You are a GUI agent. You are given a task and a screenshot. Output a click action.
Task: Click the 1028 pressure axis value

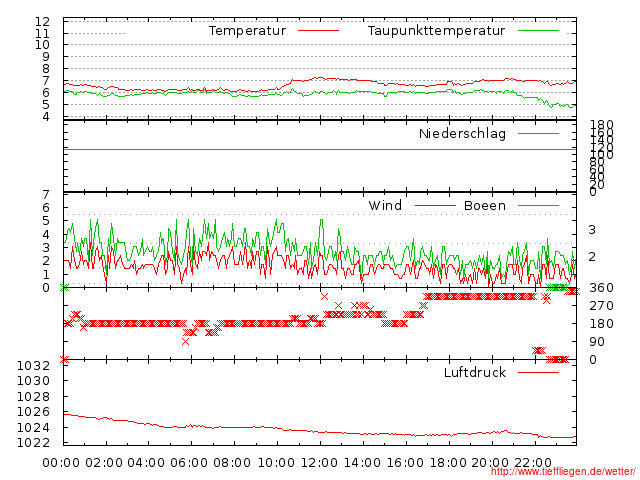point(33,397)
